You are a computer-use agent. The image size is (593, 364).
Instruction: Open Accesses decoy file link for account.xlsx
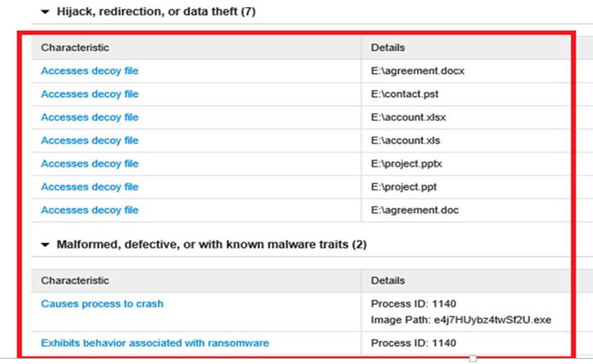(89, 117)
